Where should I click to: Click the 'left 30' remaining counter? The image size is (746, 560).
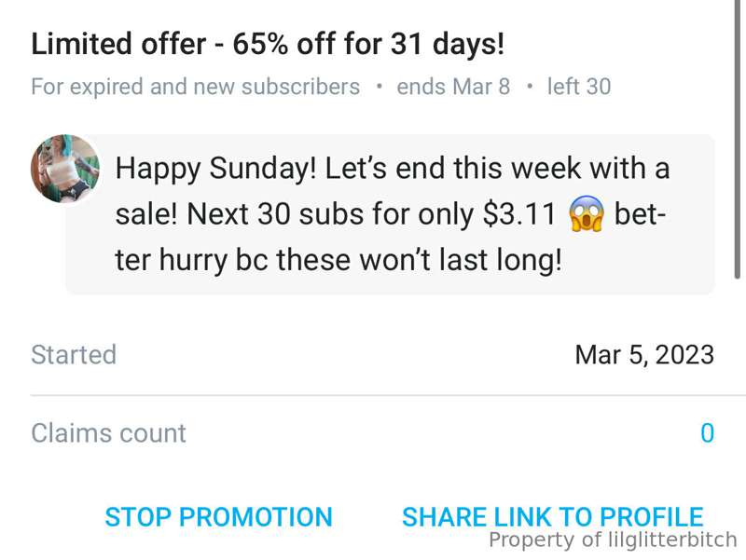click(x=579, y=87)
